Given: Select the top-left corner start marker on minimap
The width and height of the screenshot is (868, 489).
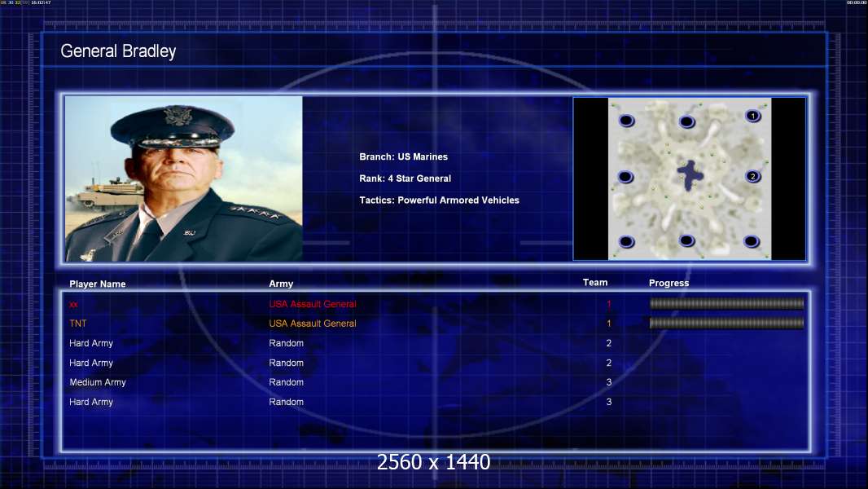Looking at the screenshot, I should point(626,121).
